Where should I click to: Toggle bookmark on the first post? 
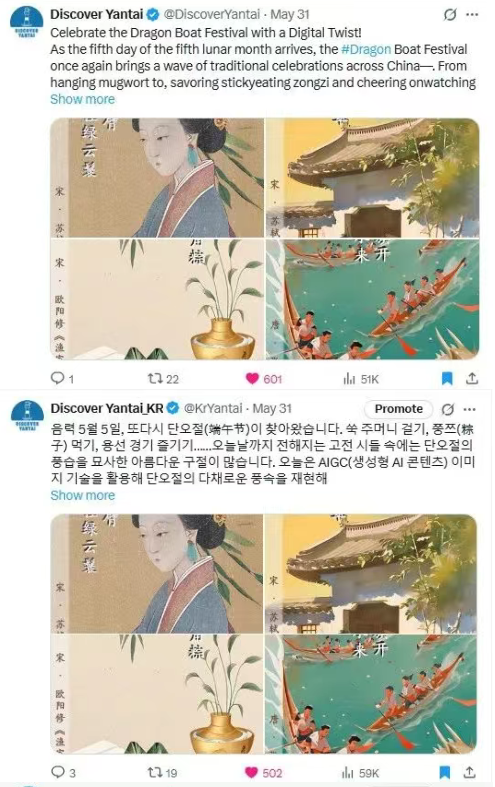click(x=447, y=378)
